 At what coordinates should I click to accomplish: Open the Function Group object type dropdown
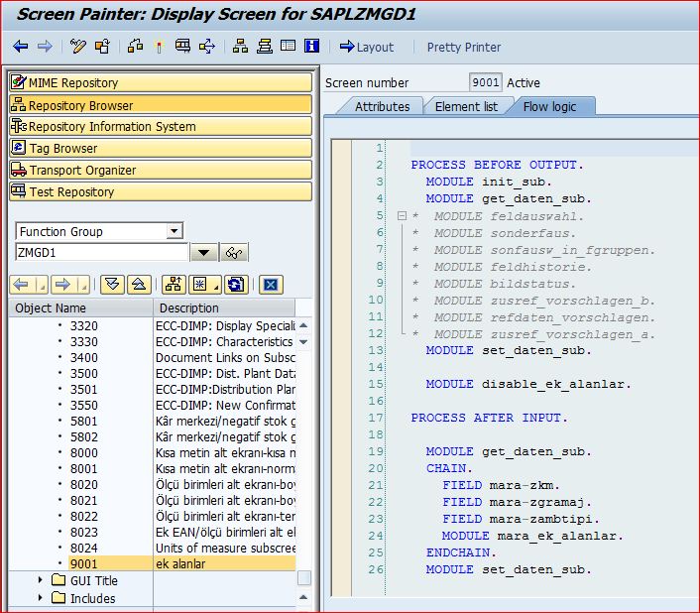175,231
